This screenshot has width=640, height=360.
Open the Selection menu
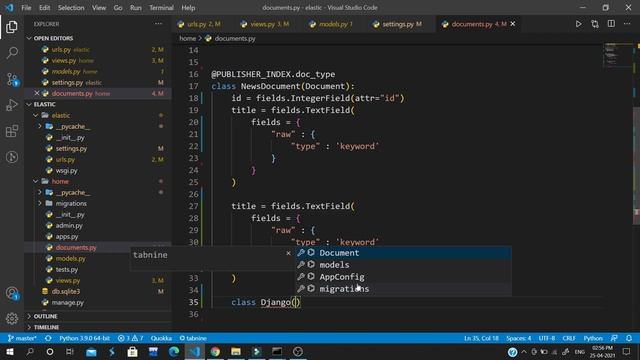click(71, 8)
